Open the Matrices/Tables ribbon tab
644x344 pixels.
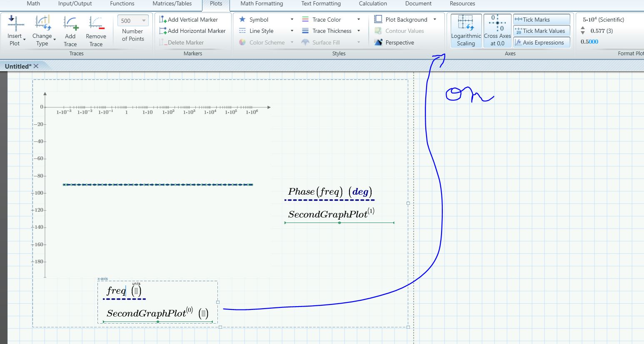tap(172, 4)
